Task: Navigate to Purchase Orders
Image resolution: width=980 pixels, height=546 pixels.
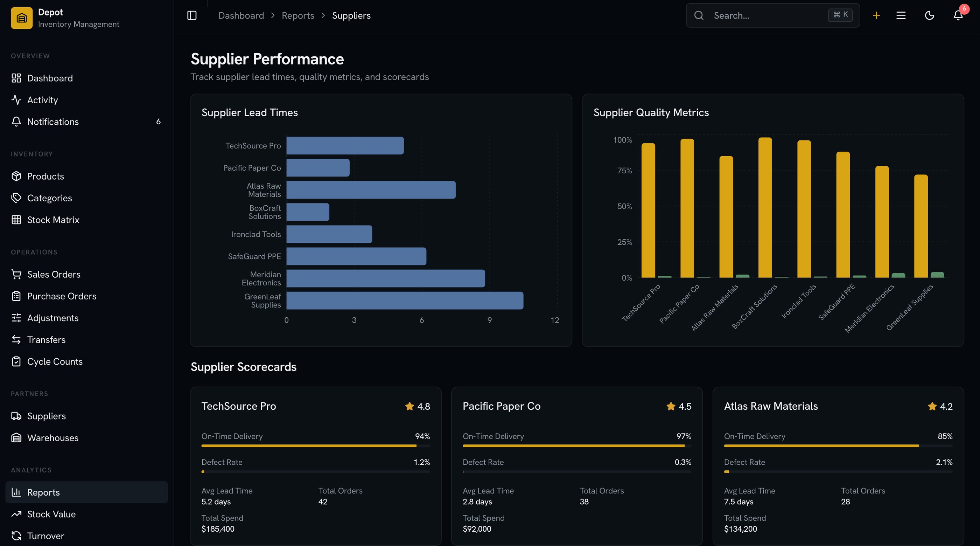Action: pos(87,296)
